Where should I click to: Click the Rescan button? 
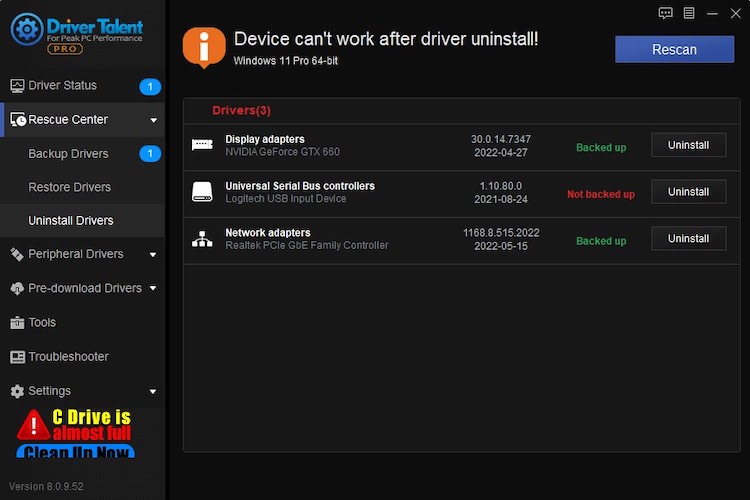click(x=674, y=49)
